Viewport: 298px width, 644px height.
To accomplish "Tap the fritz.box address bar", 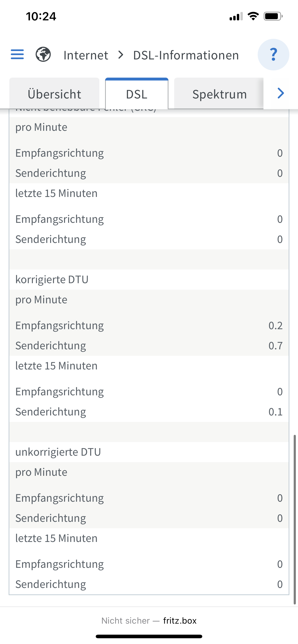I will (x=149, y=621).
